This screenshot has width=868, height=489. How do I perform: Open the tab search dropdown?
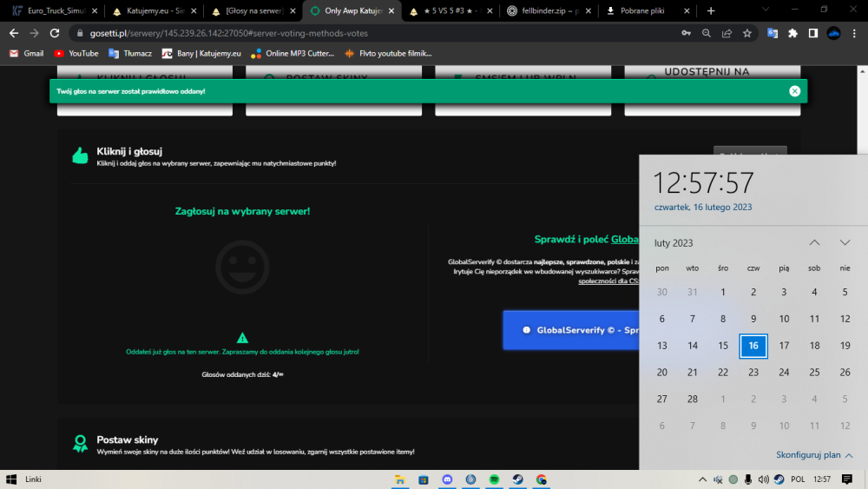coord(766,10)
